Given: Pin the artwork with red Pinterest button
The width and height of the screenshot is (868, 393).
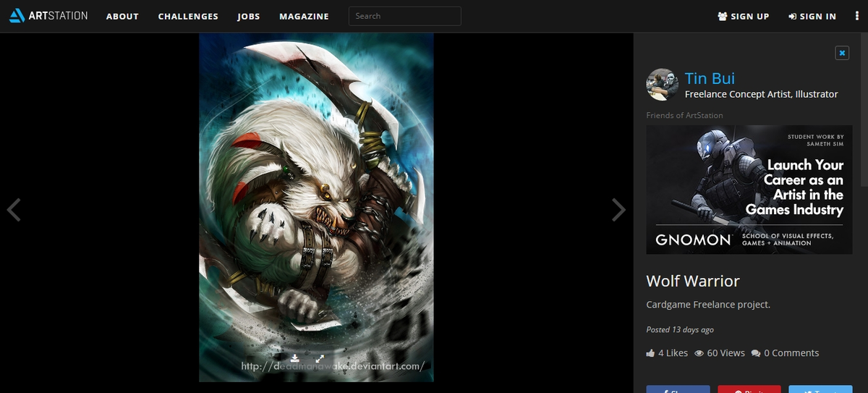Looking at the screenshot, I should [x=749, y=389].
